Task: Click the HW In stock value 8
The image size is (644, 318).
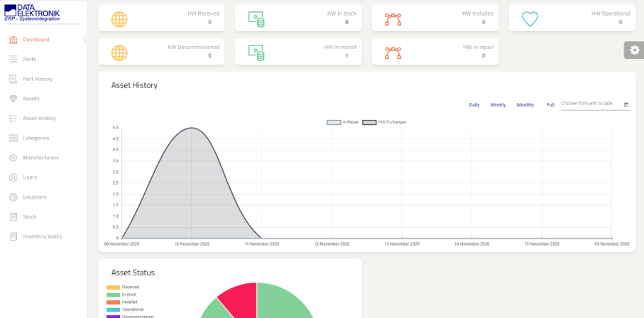Action: pos(346,22)
